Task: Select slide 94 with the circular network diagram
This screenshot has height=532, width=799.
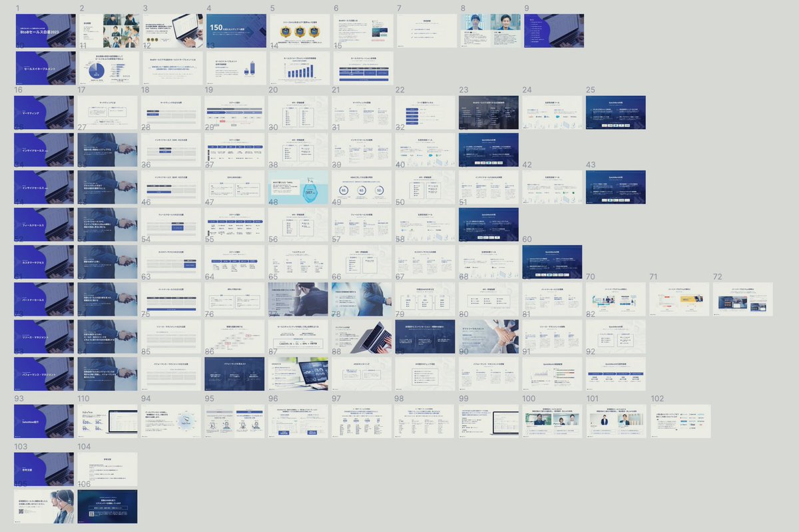Action: tap(172, 421)
